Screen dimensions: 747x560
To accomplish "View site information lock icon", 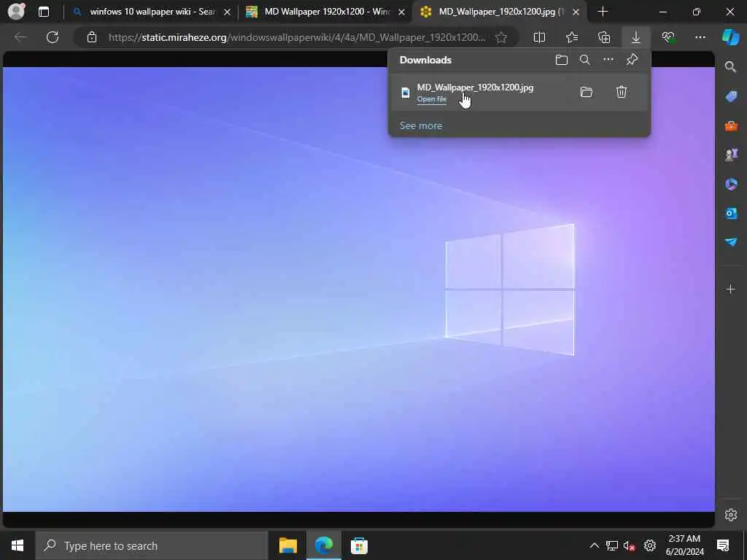I will (91, 37).
